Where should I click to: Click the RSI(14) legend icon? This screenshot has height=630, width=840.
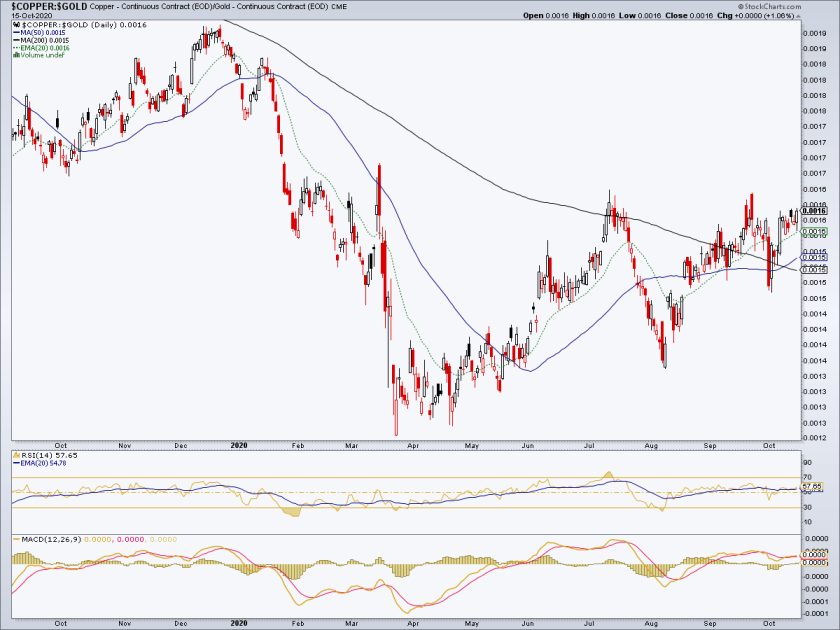[x=16, y=455]
